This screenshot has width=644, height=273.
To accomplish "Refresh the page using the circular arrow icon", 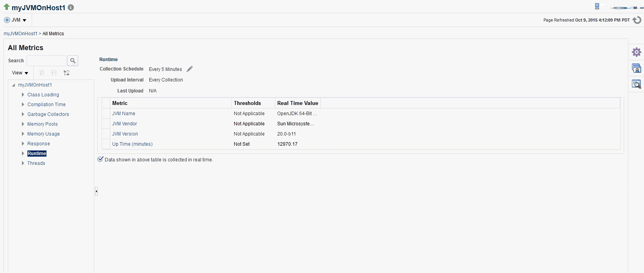I will 637,20.
